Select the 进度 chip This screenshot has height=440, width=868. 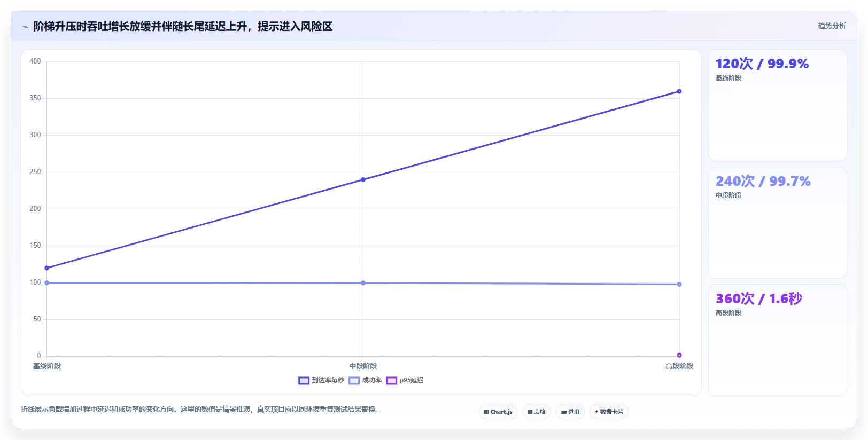(570, 412)
